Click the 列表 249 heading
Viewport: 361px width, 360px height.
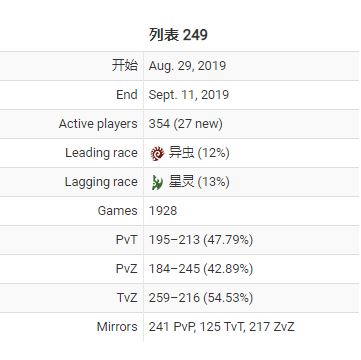click(178, 35)
